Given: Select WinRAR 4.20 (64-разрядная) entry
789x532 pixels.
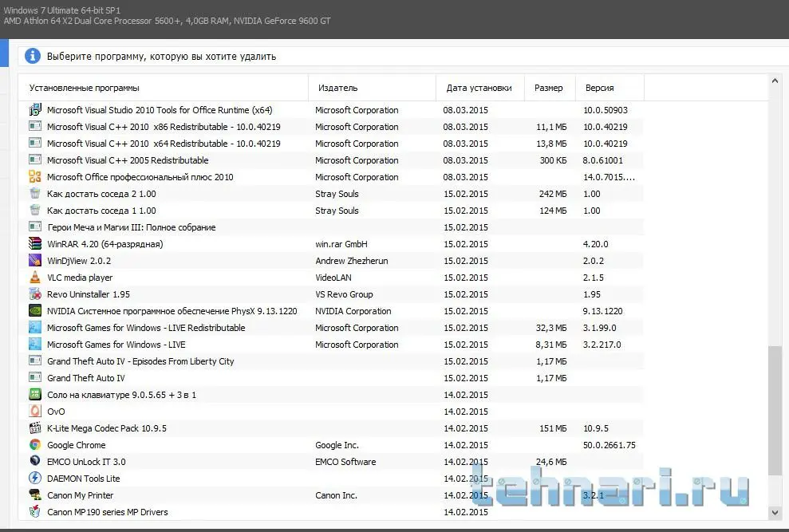Looking at the screenshot, I should point(105,244).
